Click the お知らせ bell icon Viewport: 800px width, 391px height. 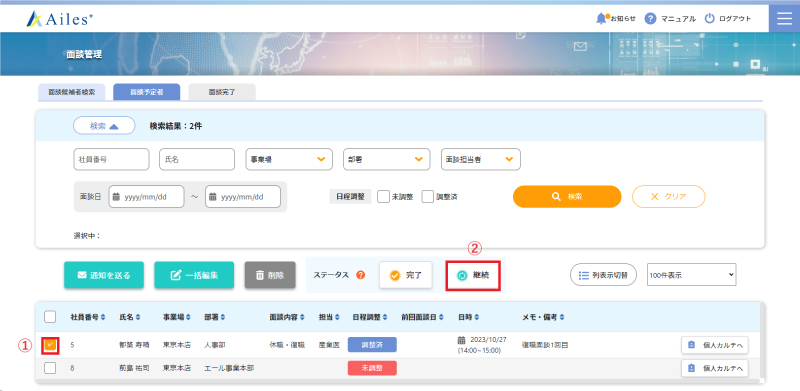tap(601, 18)
